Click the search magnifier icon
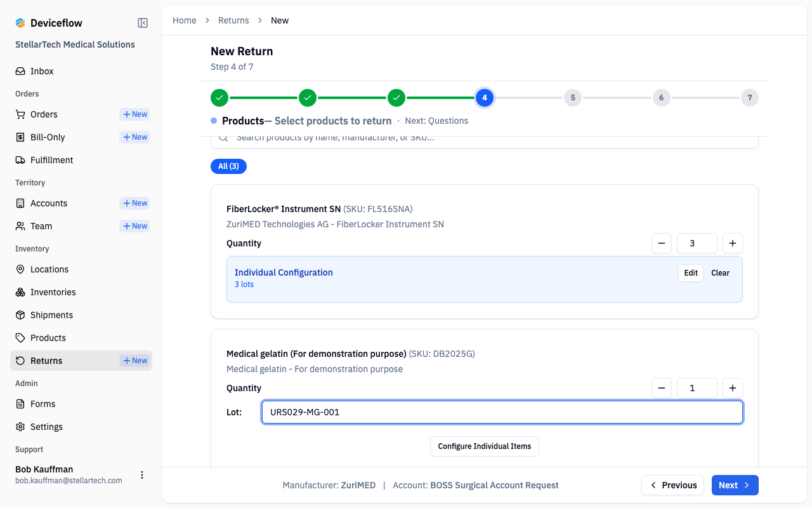This screenshot has height=508, width=812. tap(223, 137)
